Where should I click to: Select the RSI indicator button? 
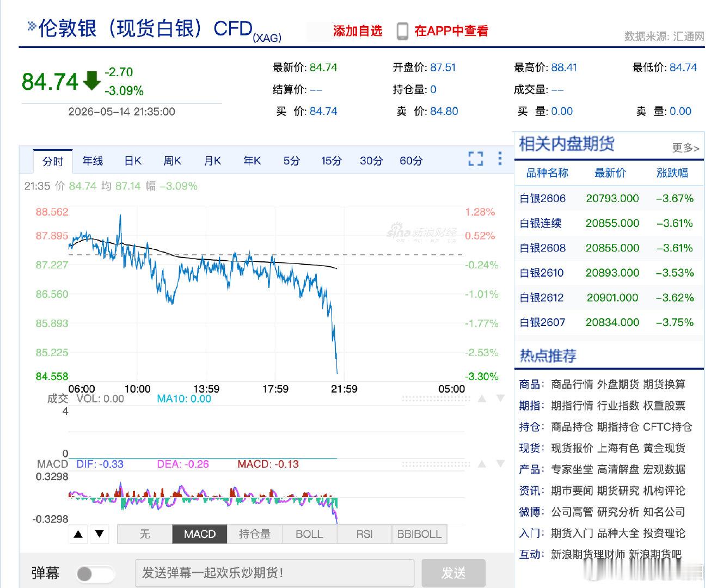click(364, 534)
